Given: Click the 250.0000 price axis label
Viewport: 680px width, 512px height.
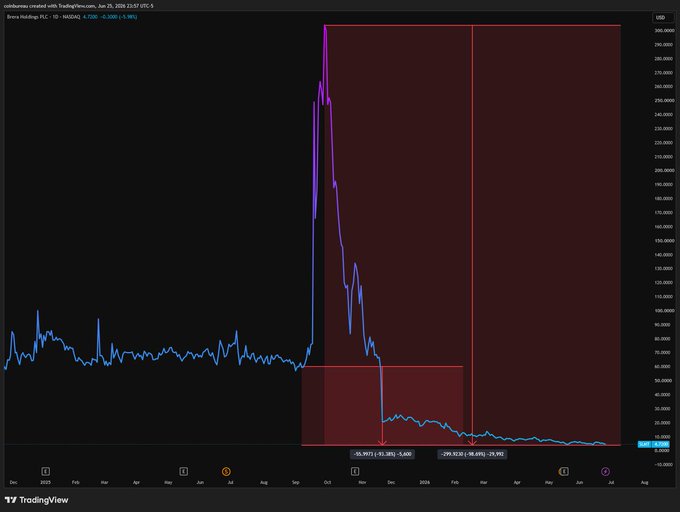Looking at the screenshot, I should (x=664, y=101).
